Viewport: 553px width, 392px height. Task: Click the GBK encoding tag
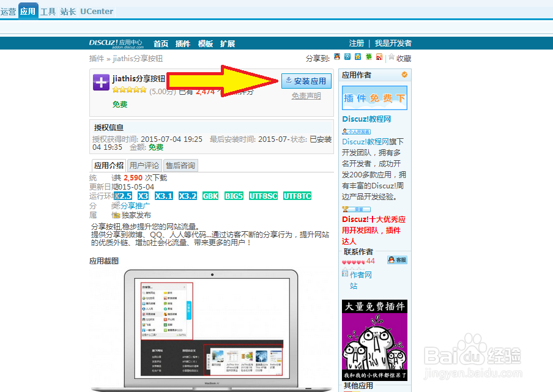[210, 196]
